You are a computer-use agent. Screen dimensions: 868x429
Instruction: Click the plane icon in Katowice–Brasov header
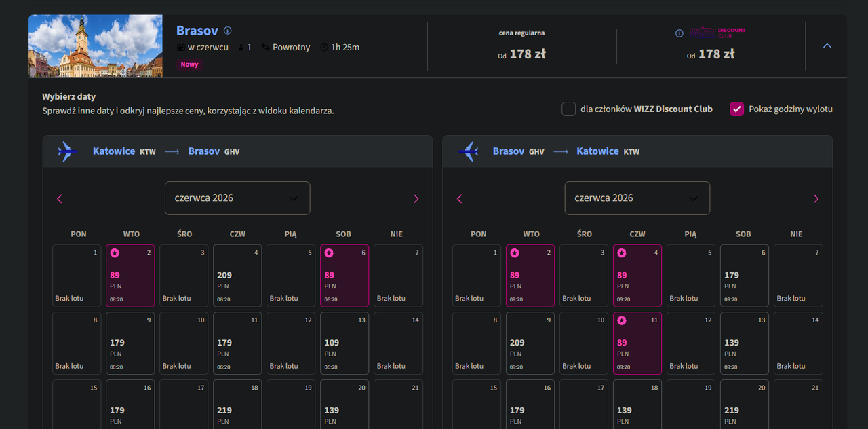coord(68,151)
